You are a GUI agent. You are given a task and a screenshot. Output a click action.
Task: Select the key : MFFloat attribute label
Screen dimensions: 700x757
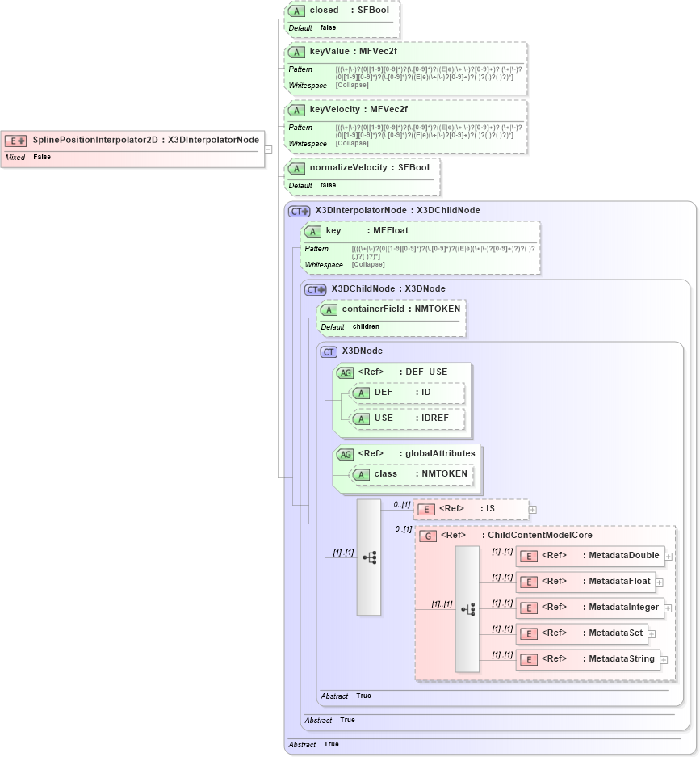(367, 231)
